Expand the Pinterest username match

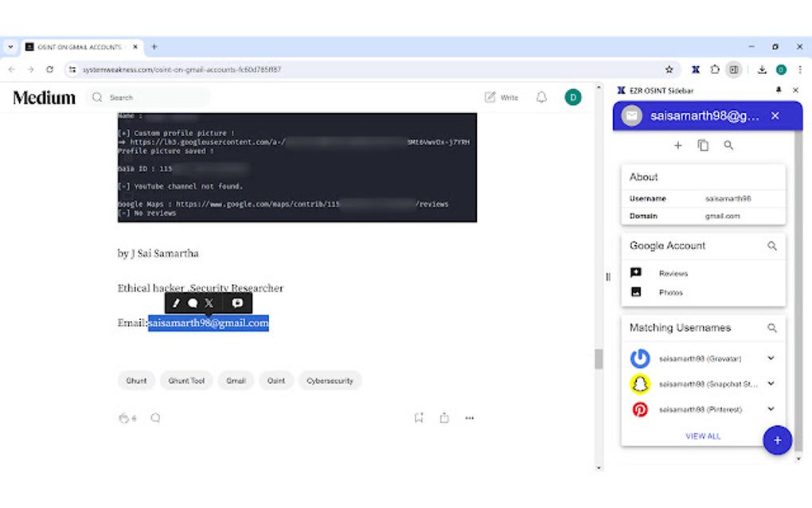[x=771, y=409]
